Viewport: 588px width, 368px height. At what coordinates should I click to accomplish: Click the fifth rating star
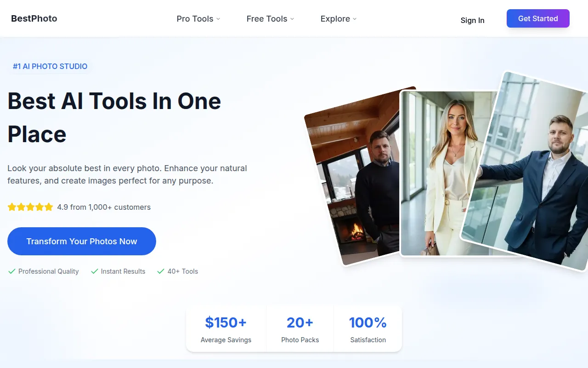coord(48,207)
